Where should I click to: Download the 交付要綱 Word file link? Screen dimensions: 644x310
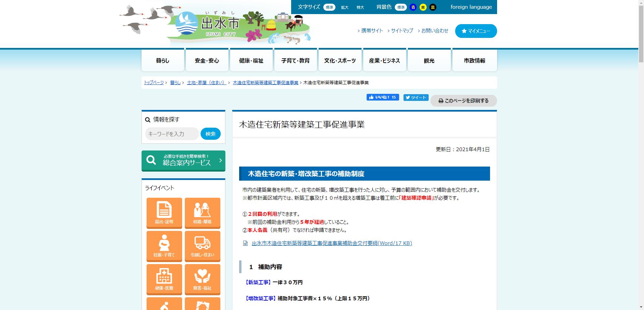click(x=331, y=243)
